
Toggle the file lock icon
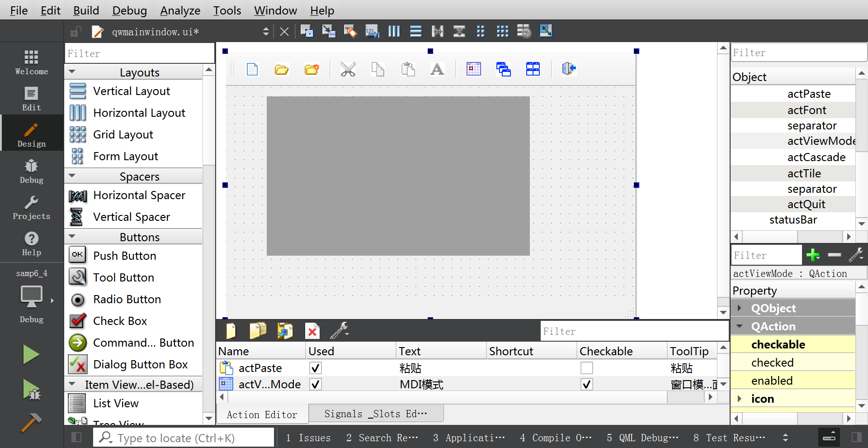coord(75,32)
